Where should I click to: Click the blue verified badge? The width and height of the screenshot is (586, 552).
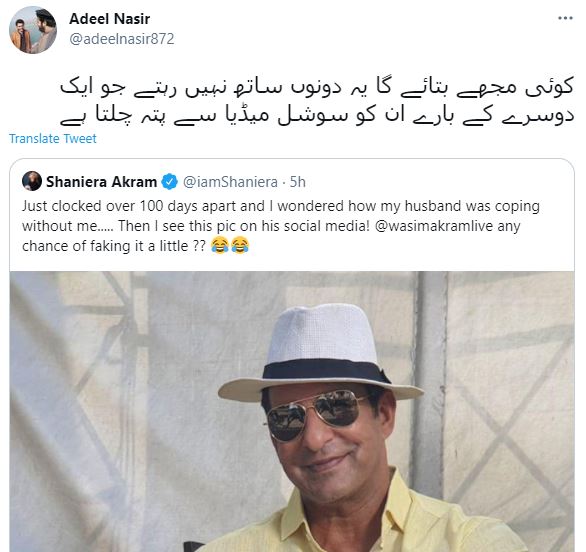pyautogui.click(x=169, y=182)
